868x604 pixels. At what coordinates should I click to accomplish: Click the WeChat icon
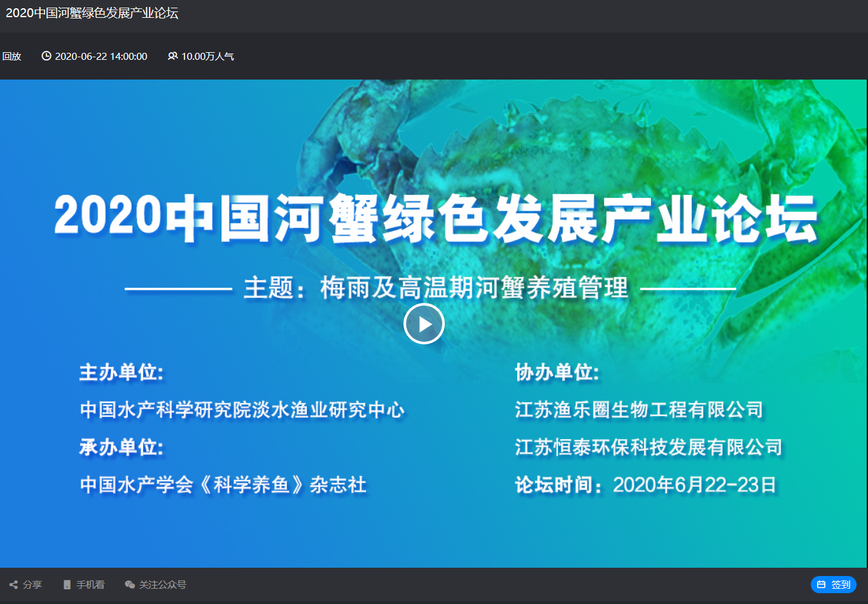point(130,584)
